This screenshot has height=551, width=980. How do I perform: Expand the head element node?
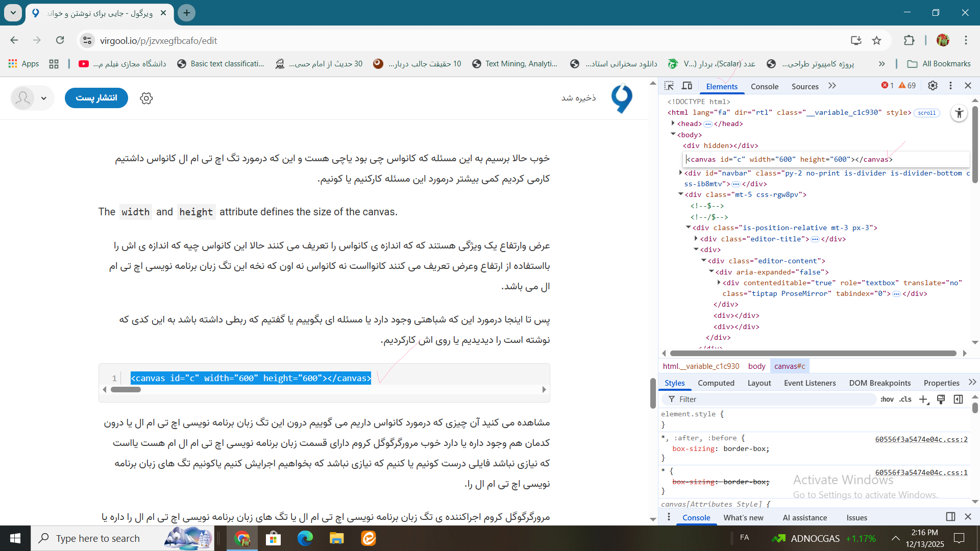tap(673, 123)
